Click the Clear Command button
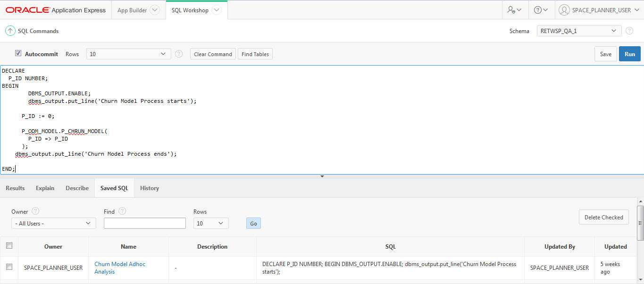This screenshot has height=284, width=644. tap(213, 54)
